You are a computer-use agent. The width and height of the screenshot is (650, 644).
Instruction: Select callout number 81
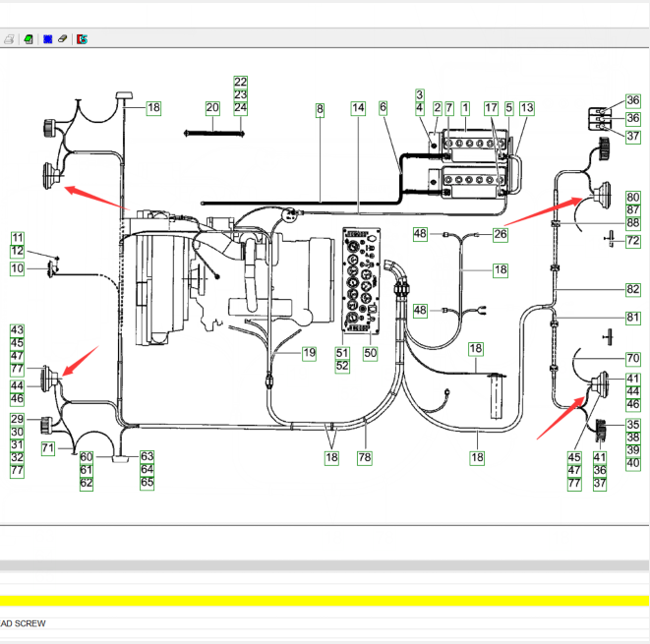coord(632,318)
